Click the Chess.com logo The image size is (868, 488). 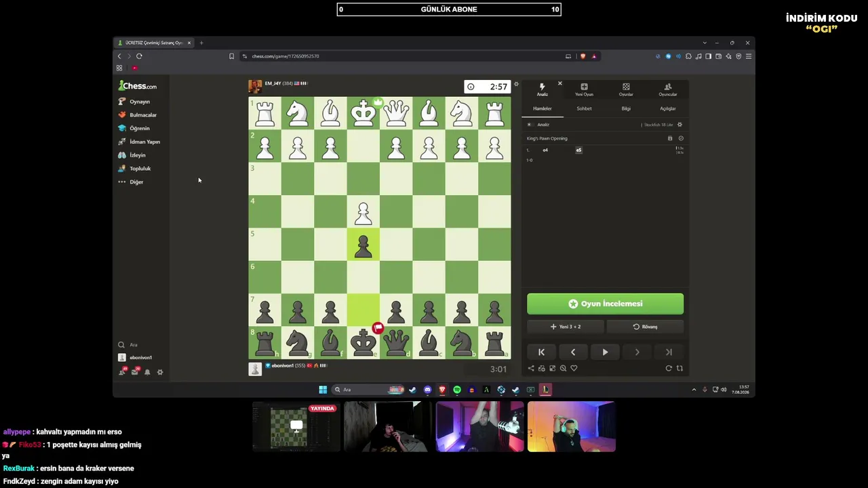coord(138,86)
